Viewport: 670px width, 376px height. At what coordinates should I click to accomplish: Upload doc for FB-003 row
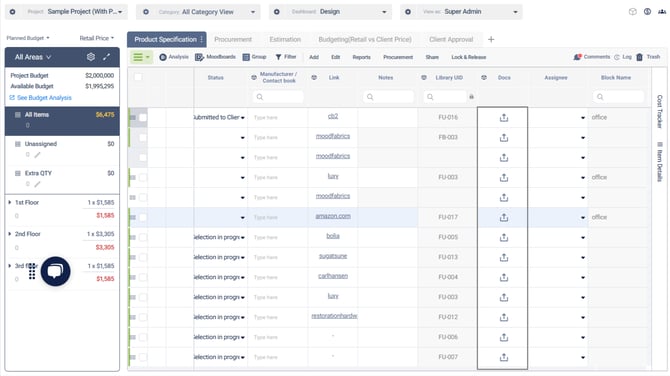tap(504, 138)
